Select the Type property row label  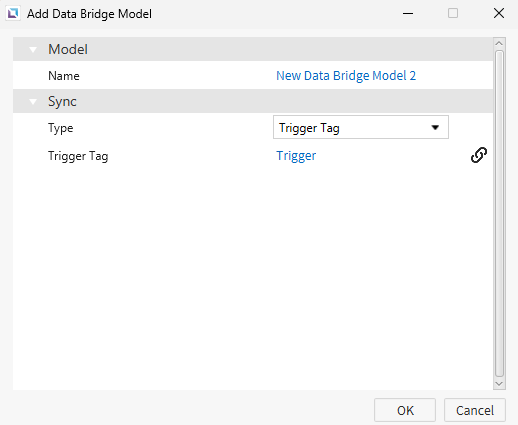point(60,128)
